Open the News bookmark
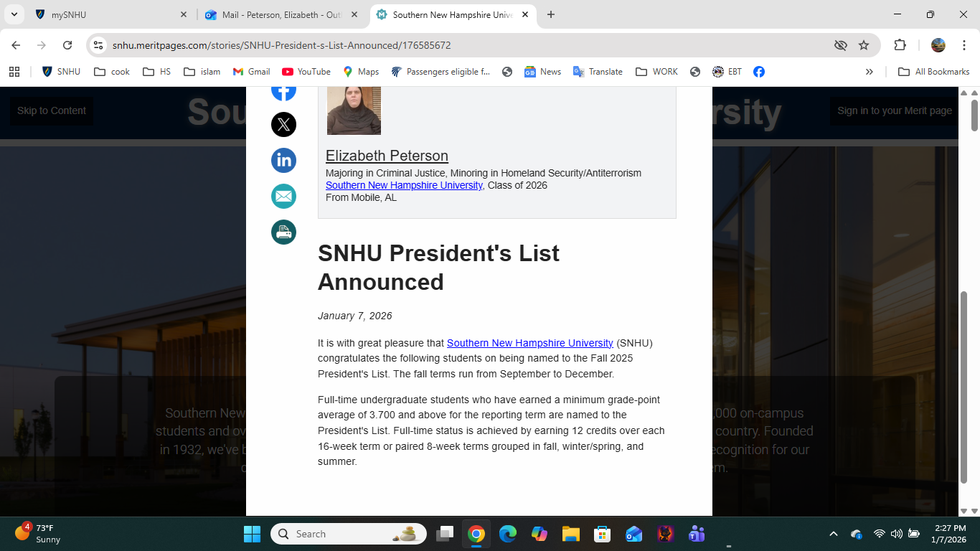 tap(543, 72)
